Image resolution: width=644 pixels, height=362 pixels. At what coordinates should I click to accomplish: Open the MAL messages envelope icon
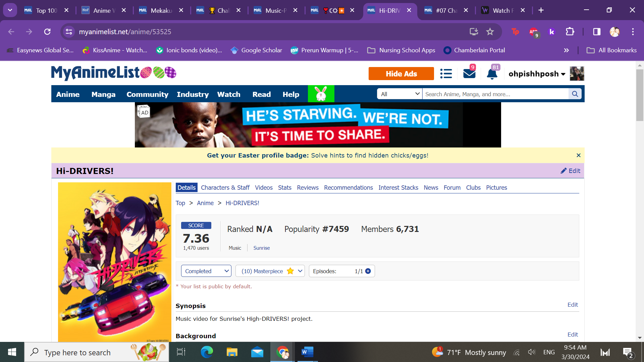click(x=469, y=73)
